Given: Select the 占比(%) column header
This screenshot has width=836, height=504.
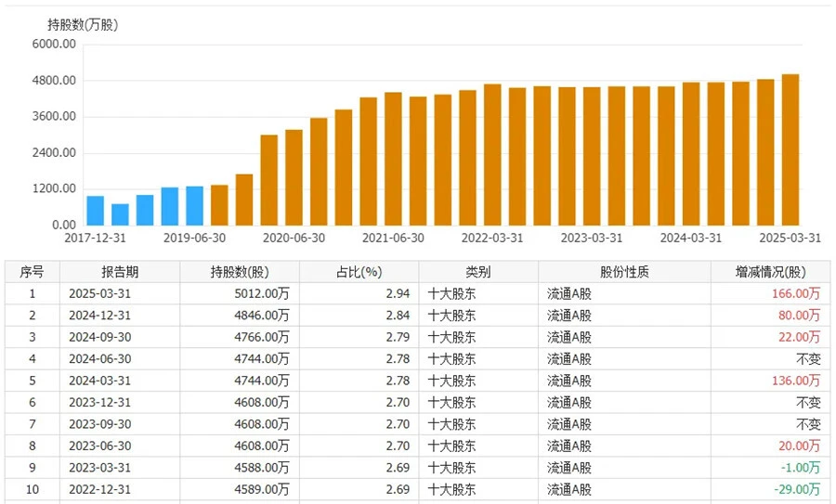Looking at the screenshot, I should point(359,272).
